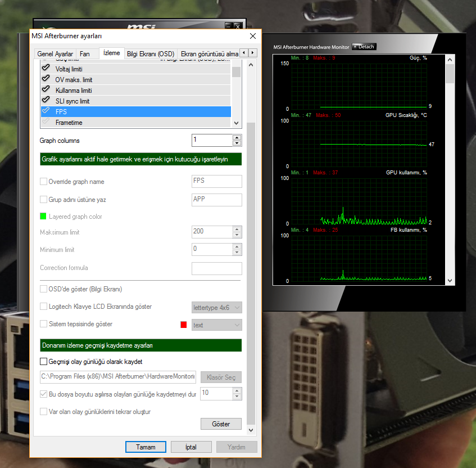The width and height of the screenshot is (476, 468).
Task: Open the Bilgi Ekranı (OSD) tab
Action: (151, 54)
